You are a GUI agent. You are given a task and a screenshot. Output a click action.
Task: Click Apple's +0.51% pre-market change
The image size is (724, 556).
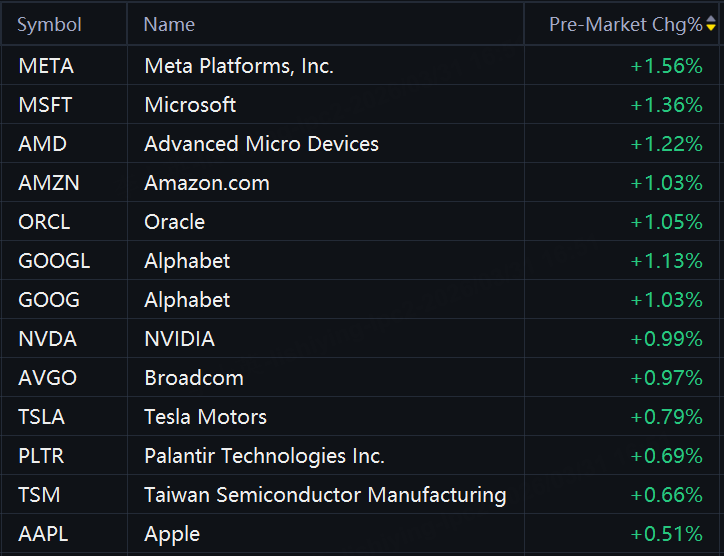click(x=666, y=534)
